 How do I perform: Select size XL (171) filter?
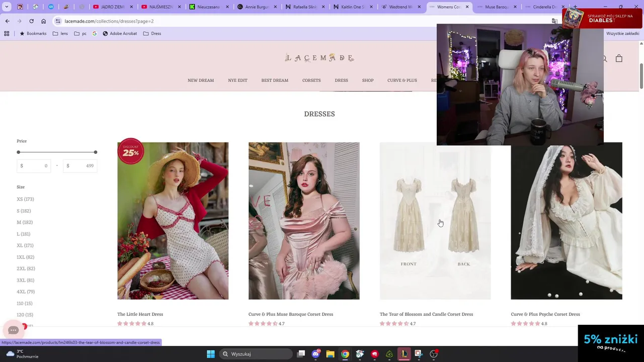click(x=25, y=245)
